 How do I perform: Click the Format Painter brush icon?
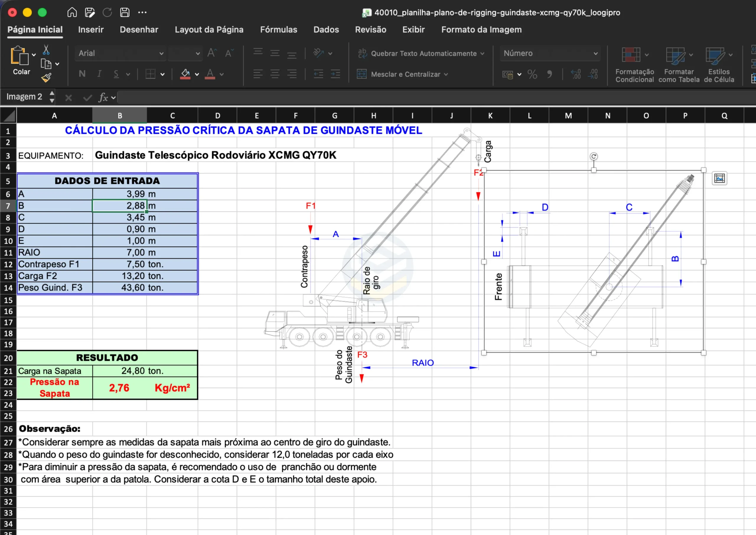pos(46,77)
